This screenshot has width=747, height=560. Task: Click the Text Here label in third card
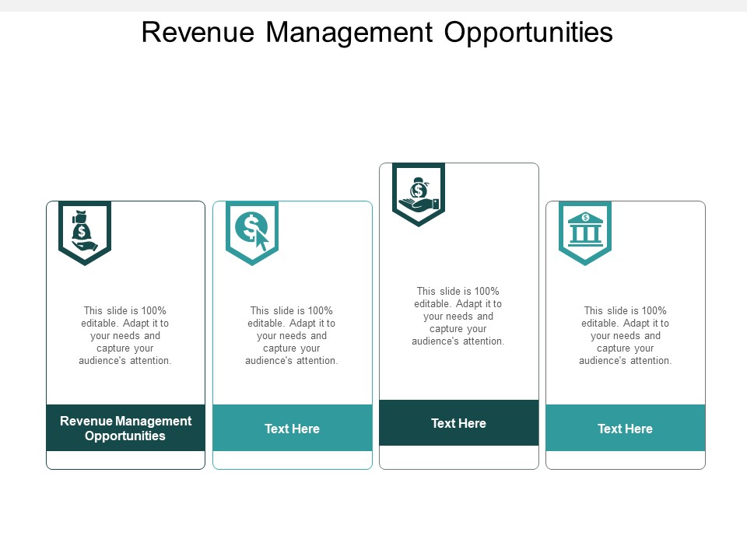[458, 423]
